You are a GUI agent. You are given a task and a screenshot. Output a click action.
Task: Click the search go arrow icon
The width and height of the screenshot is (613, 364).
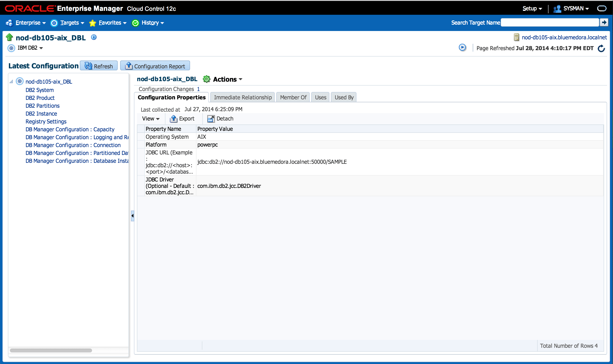(x=604, y=23)
